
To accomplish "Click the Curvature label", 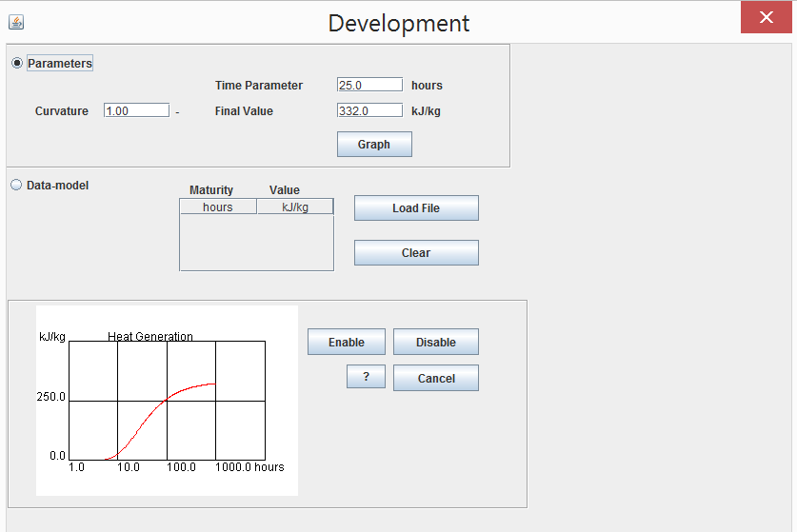I will tap(62, 110).
